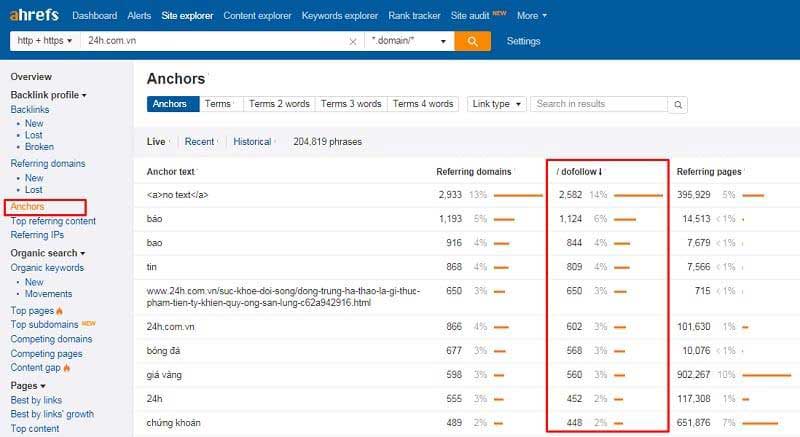Click the ahrefs logo
800x437 pixels.
(x=35, y=15)
